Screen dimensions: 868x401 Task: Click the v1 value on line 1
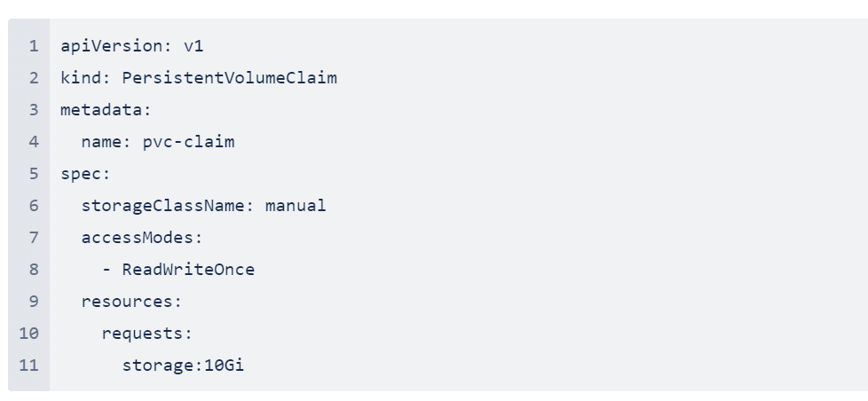click(x=193, y=46)
